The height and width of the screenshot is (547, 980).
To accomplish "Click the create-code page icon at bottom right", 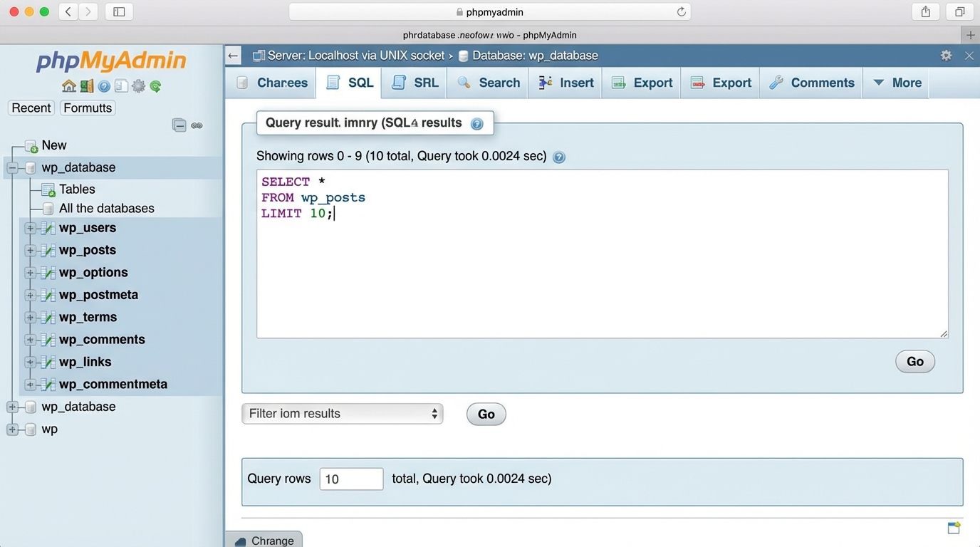I will [x=954, y=528].
